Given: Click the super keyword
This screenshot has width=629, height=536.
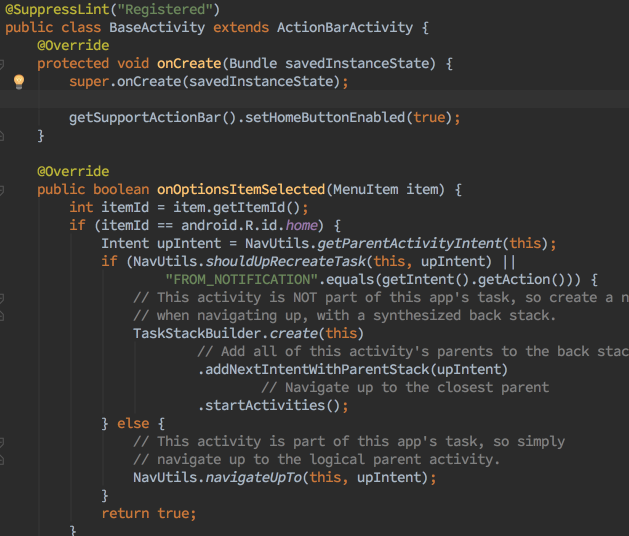Looking at the screenshot, I should 89,81.
